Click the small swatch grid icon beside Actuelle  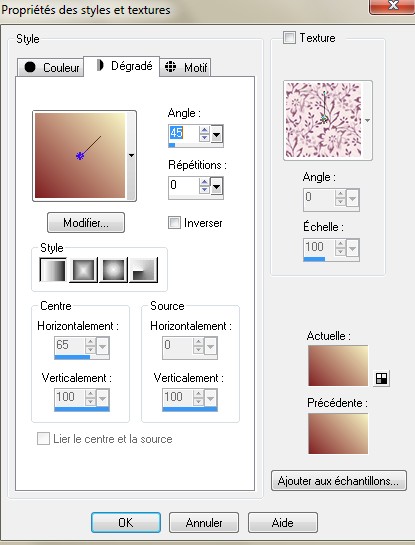coord(382,379)
